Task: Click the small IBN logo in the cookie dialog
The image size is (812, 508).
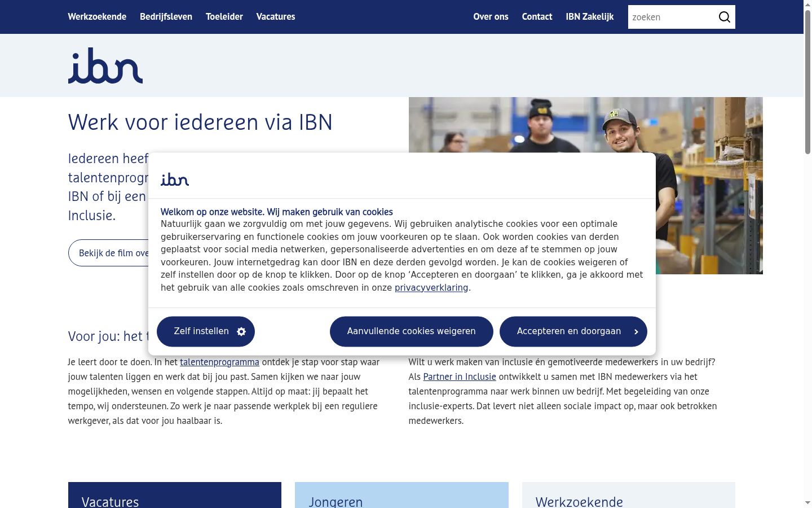Action: [175, 179]
